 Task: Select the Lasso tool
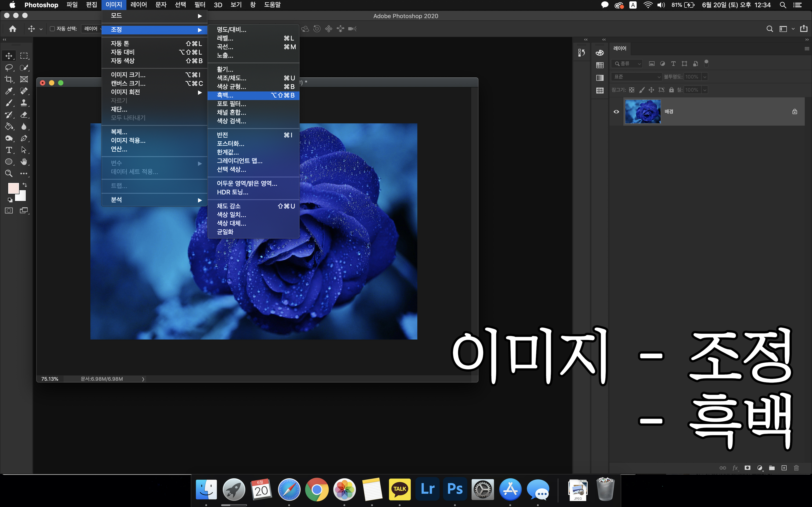(9, 68)
